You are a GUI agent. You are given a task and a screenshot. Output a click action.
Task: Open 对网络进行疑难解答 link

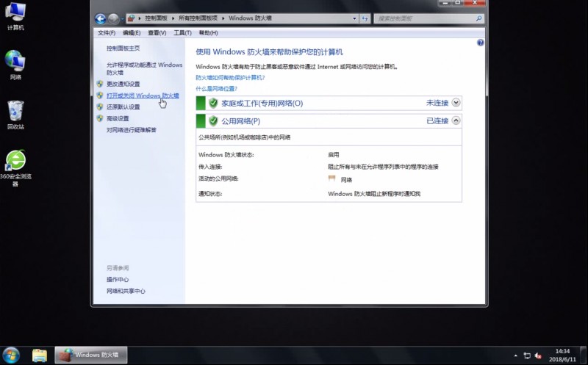[x=132, y=130]
